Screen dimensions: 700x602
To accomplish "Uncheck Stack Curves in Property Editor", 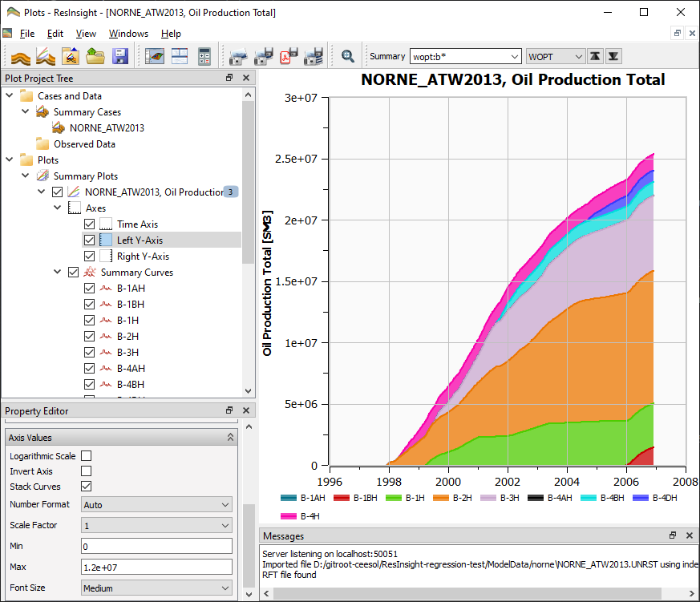I will tap(87, 486).
